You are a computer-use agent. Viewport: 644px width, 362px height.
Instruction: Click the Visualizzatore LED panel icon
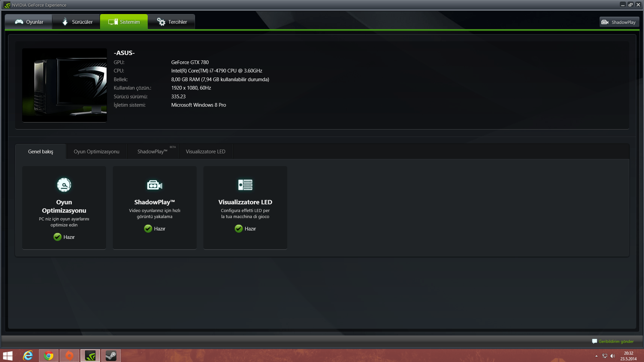click(245, 185)
